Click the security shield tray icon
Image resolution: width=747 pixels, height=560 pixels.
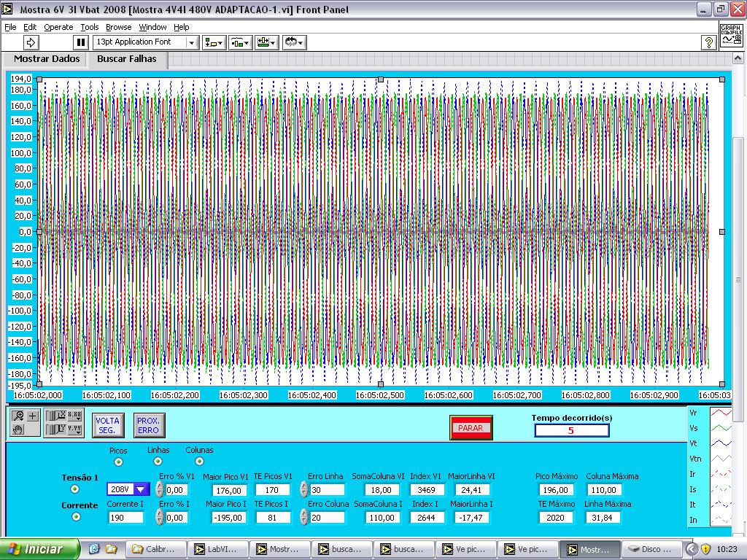point(705,549)
